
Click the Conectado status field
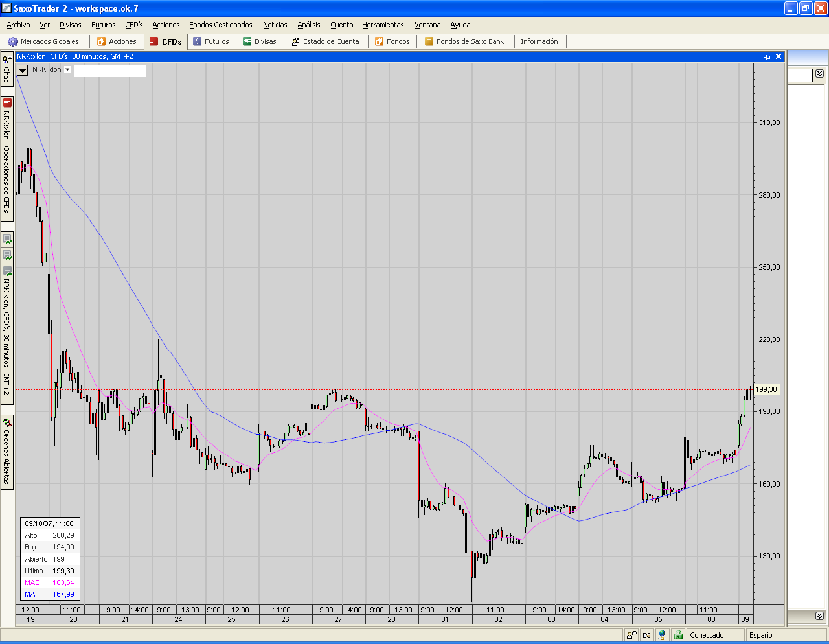click(x=715, y=635)
